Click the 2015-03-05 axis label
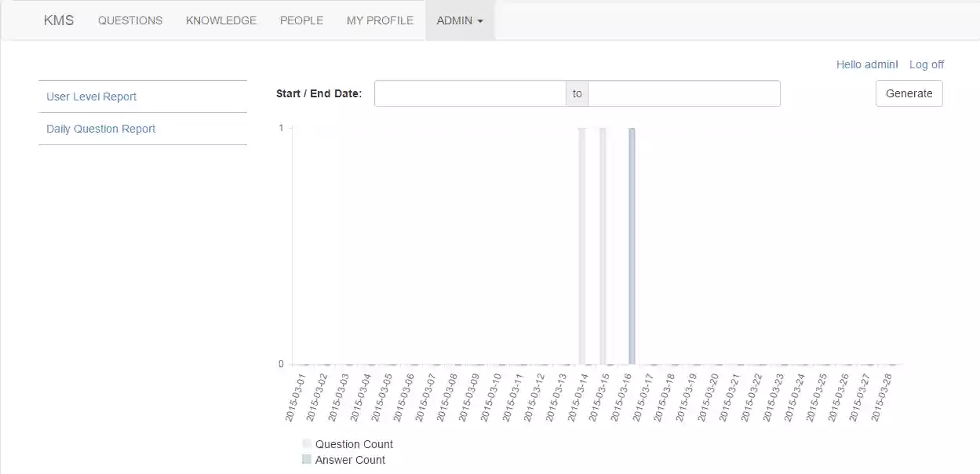This screenshot has width=980, height=474. click(x=382, y=397)
